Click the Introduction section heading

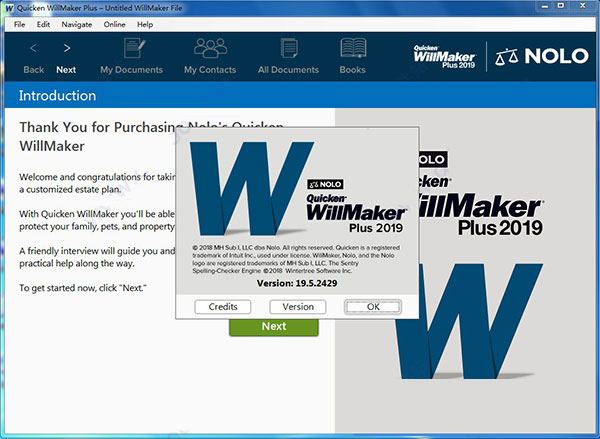(57, 96)
